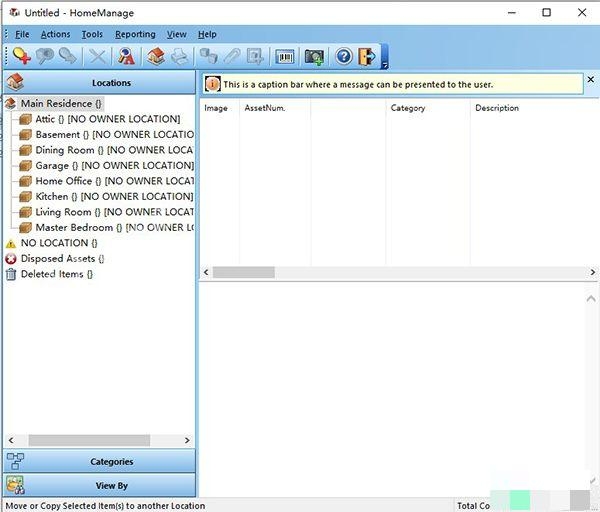
Task: Click the locations tree horizontal scrollbar thumb
Action: [x=89, y=440]
